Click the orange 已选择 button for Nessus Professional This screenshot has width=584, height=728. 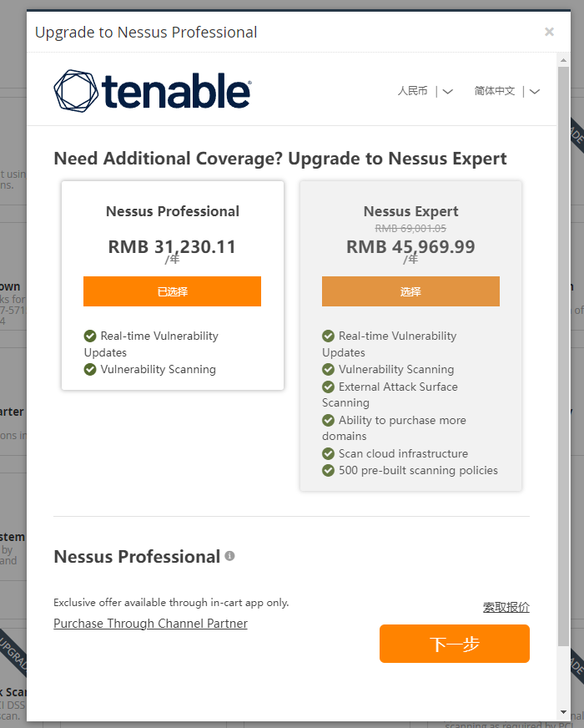tap(172, 291)
